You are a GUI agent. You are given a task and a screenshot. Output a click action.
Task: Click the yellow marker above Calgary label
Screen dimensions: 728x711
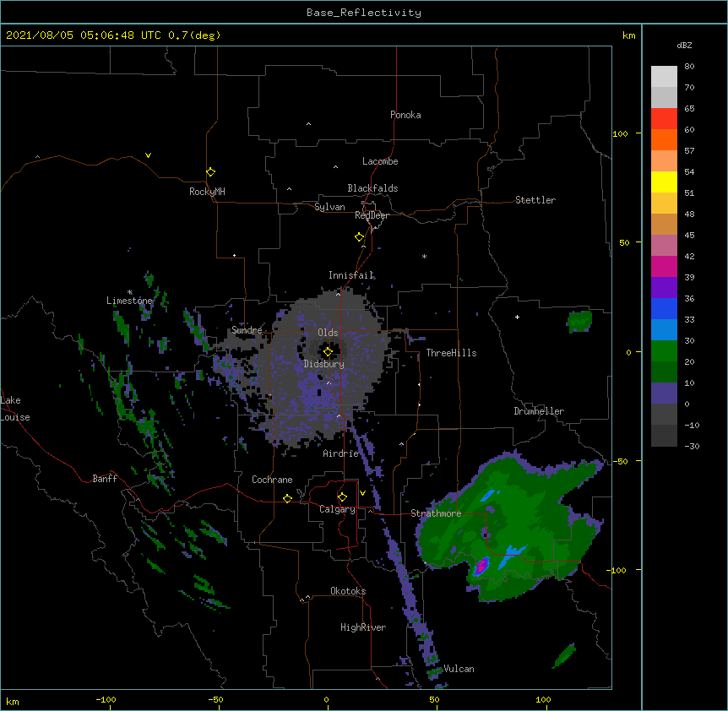(x=342, y=497)
